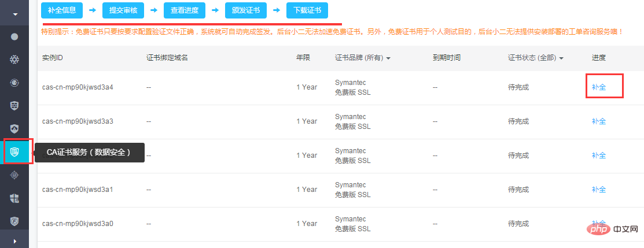Click the orange 特别提示 notice text
This screenshot has height=248, width=644.
[x=333, y=32]
